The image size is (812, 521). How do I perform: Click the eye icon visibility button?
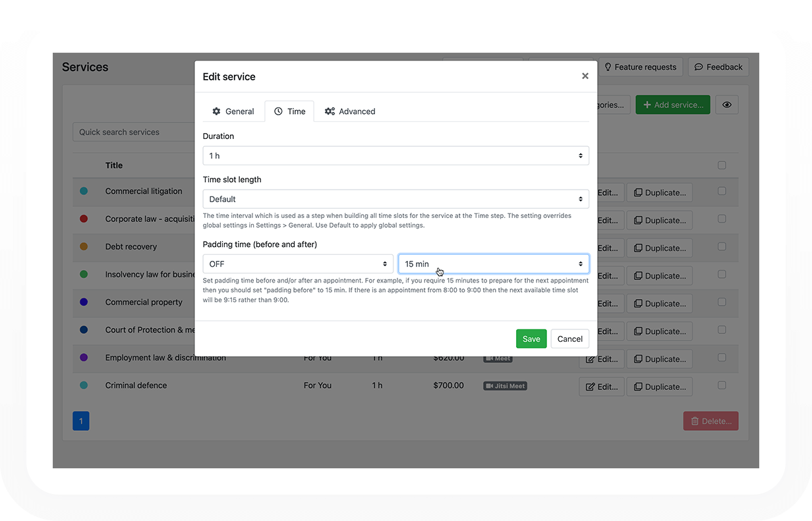[726, 105]
